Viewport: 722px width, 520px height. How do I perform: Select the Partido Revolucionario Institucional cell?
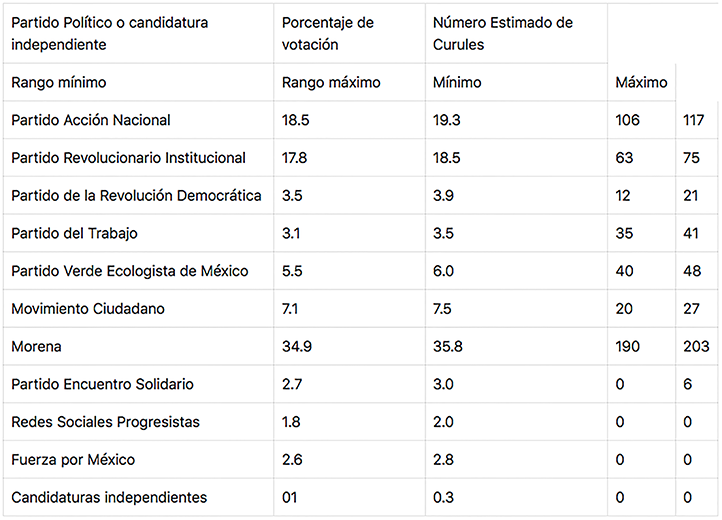(128, 158)
